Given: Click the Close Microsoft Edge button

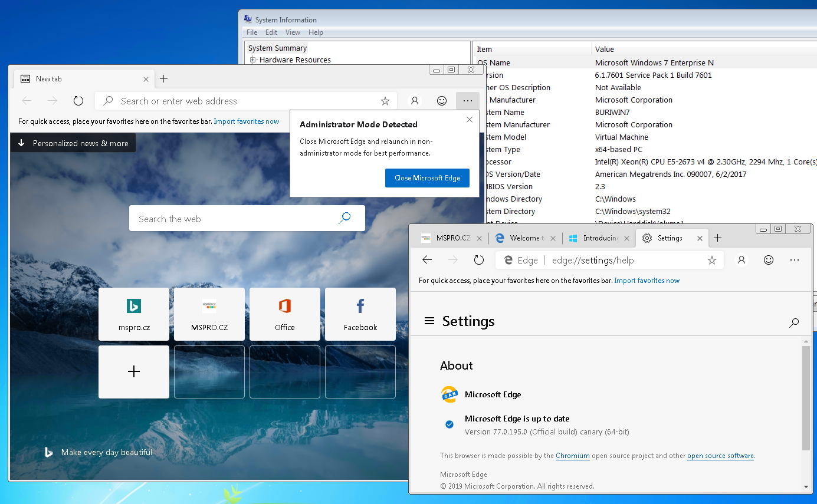Looking at the screenshot, I should click(x=427, y=178).
